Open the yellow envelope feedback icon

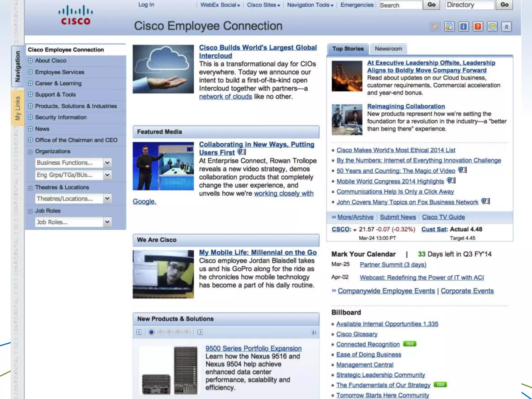[492, 26]
